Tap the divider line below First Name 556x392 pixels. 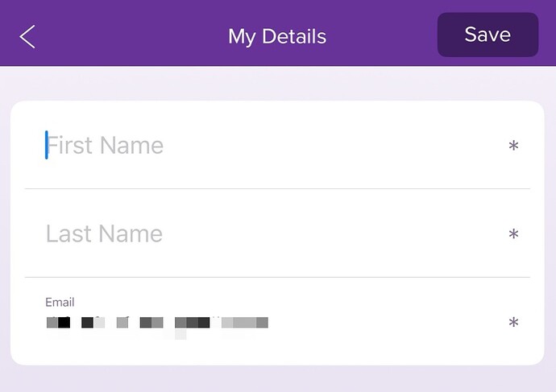(x=277, y=188)
